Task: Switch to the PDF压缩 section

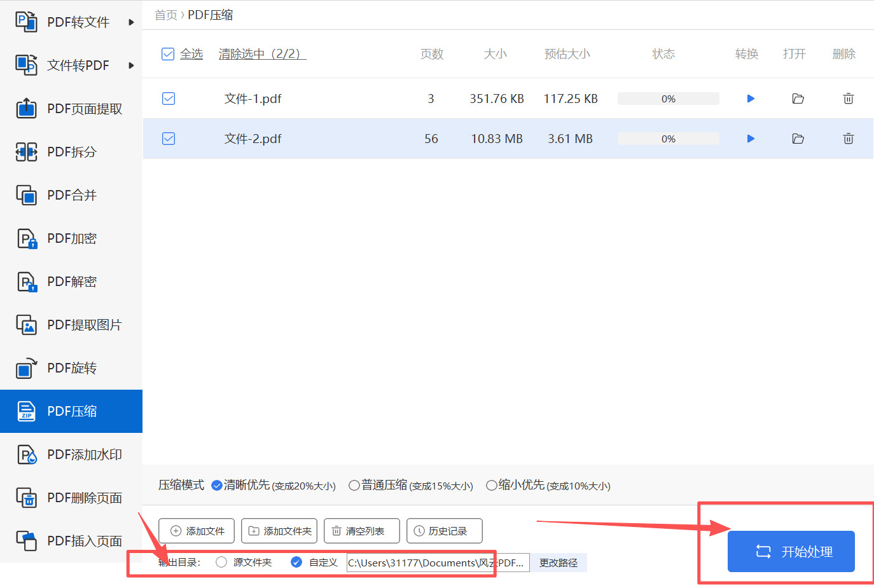Action: tap(70, 411)
